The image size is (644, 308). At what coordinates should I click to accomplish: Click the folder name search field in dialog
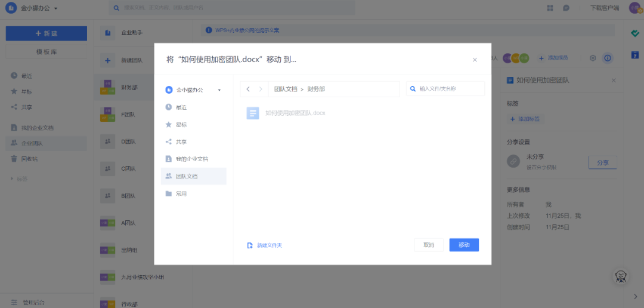(445, 88)
